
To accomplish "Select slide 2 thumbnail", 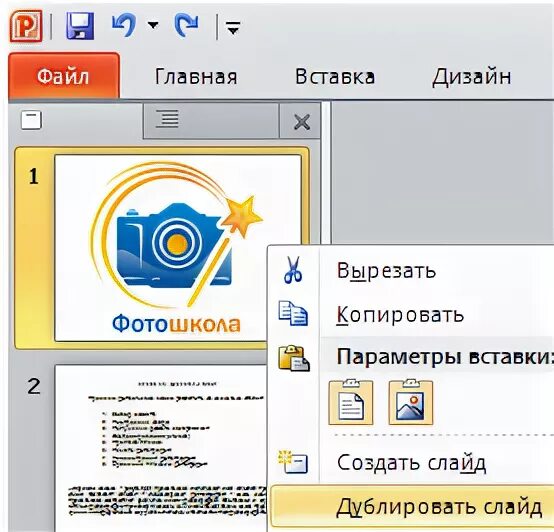I will click(x=161, y=448).
